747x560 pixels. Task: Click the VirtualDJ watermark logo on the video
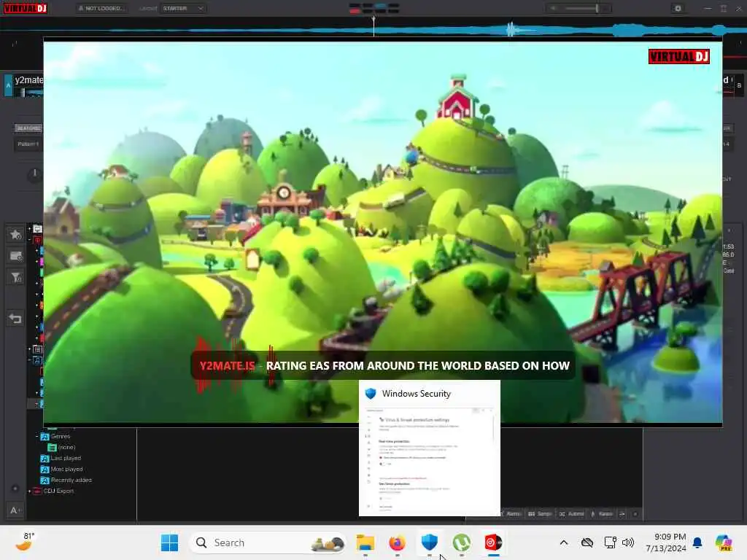click(679, 57)
